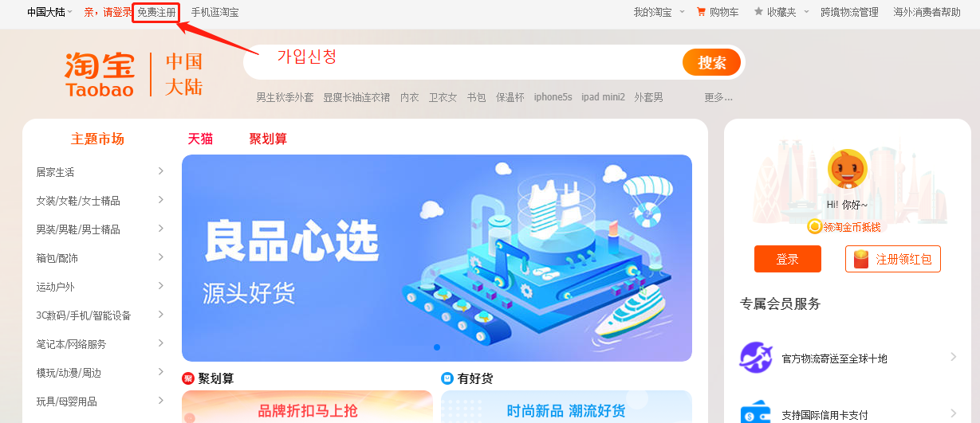This screenshot has width=980, height=423.
Task: Click the orange 搜索 search button
Action: coord(711,62)
